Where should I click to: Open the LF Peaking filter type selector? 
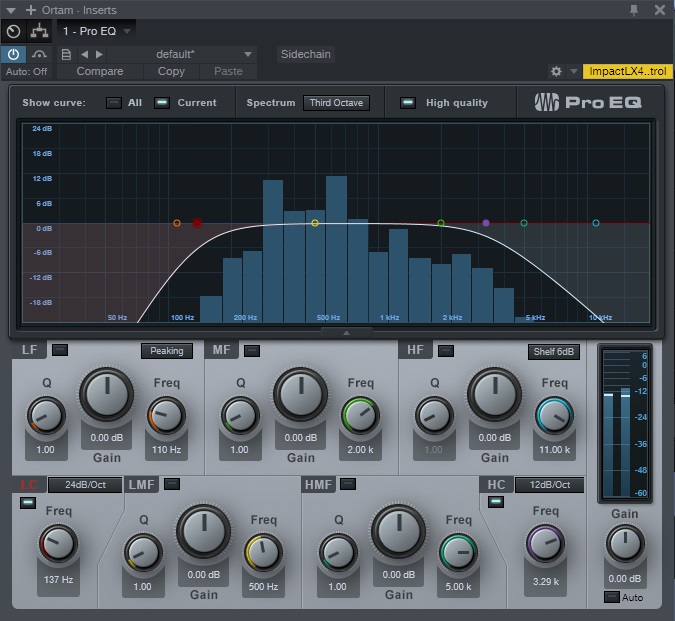[x=167, y=351]
